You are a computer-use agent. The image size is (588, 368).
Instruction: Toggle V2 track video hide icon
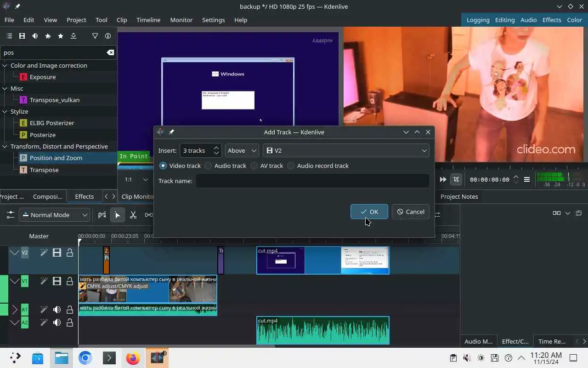click(x=57, y=253)
